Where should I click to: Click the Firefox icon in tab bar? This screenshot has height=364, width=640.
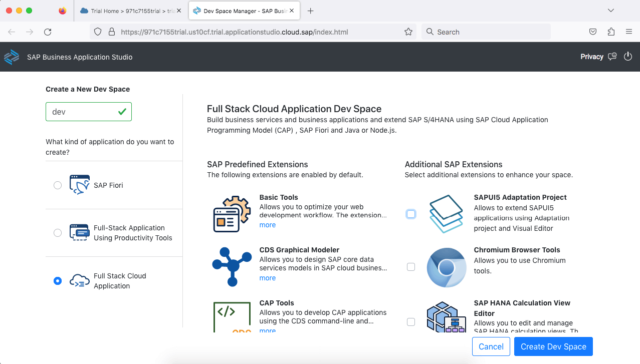click(x=62, y=11)
